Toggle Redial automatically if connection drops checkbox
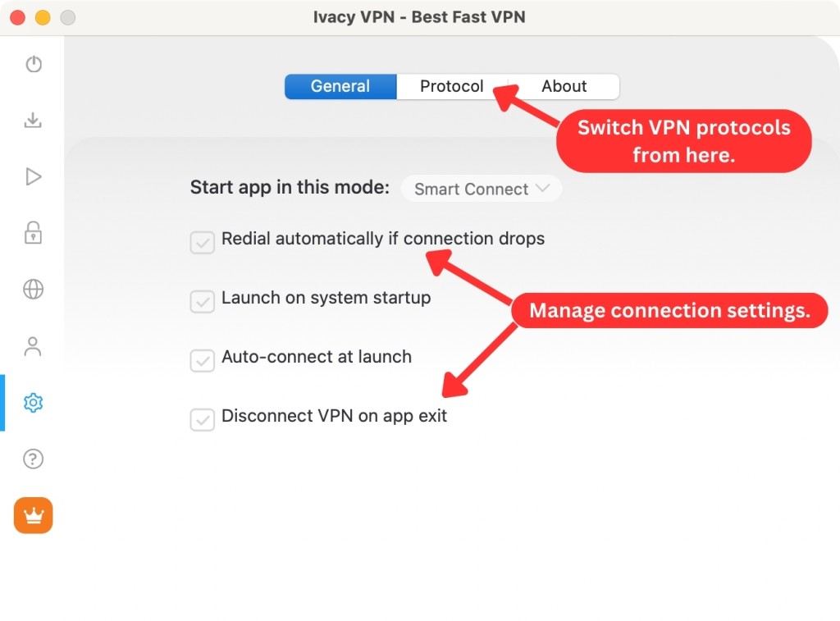840x621 pixels. pos(203,243)
